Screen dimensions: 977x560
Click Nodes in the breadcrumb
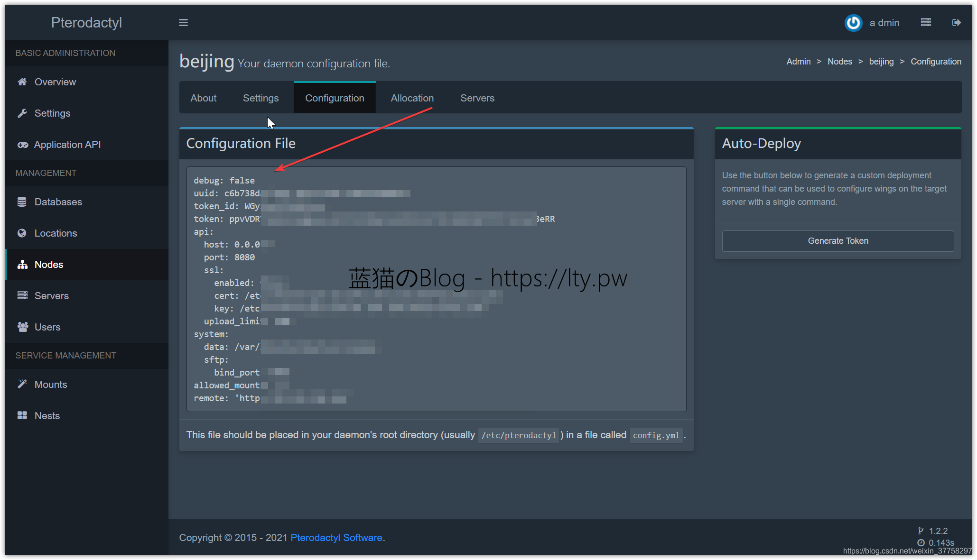(839, 62)
